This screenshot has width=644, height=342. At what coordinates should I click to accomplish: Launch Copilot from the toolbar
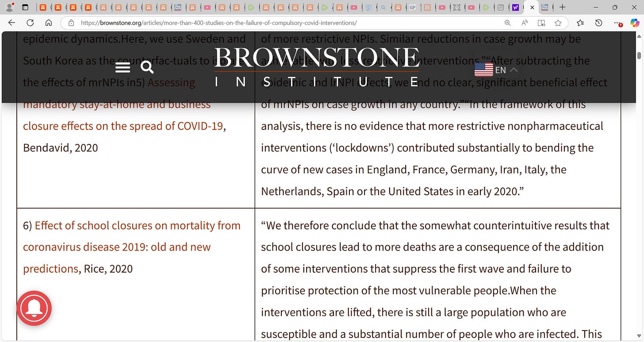(635, 23)
